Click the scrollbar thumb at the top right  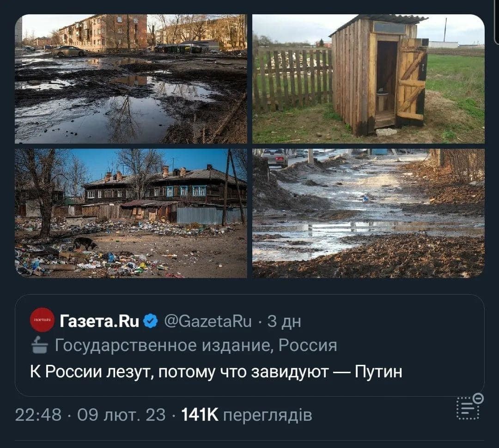click(497, 21)
